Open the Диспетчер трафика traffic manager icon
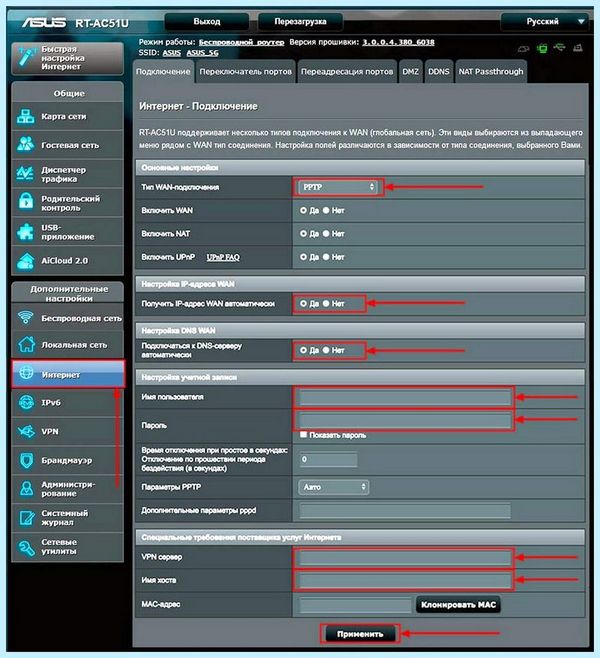 [x=25, y=173]
